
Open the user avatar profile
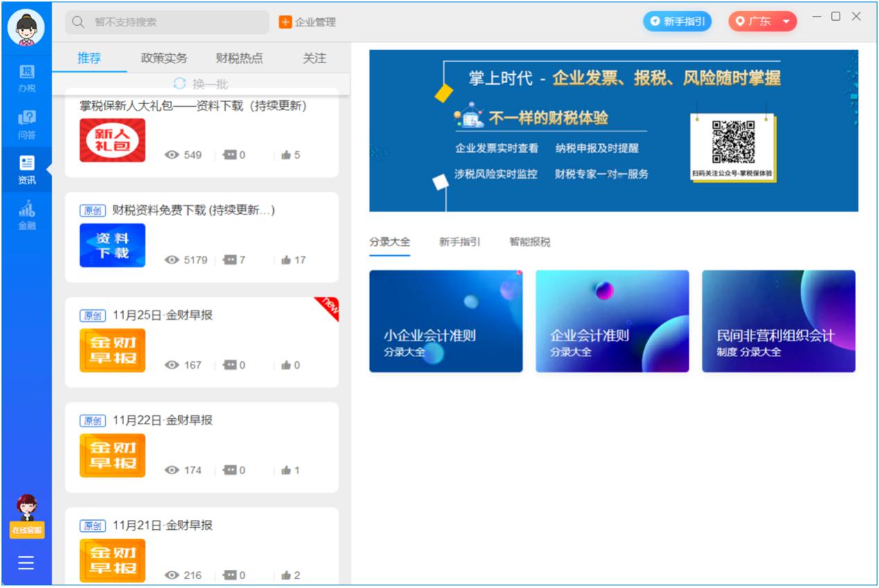(x=26, y=28)
